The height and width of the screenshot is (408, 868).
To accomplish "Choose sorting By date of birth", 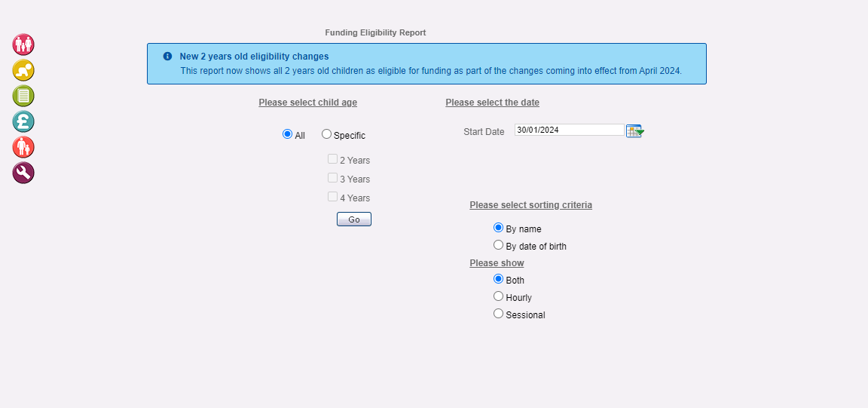I will click(x=498, y=245).
